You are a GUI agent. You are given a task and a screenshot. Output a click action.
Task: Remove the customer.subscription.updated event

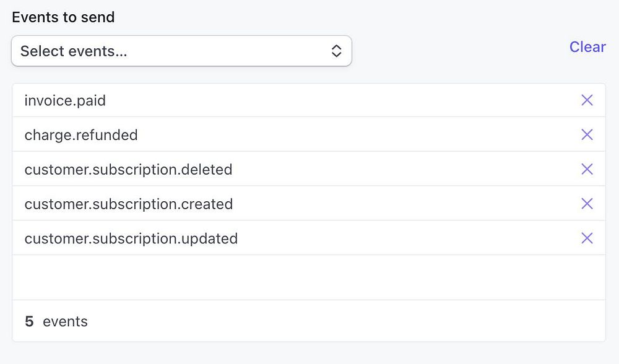[587, 238]
